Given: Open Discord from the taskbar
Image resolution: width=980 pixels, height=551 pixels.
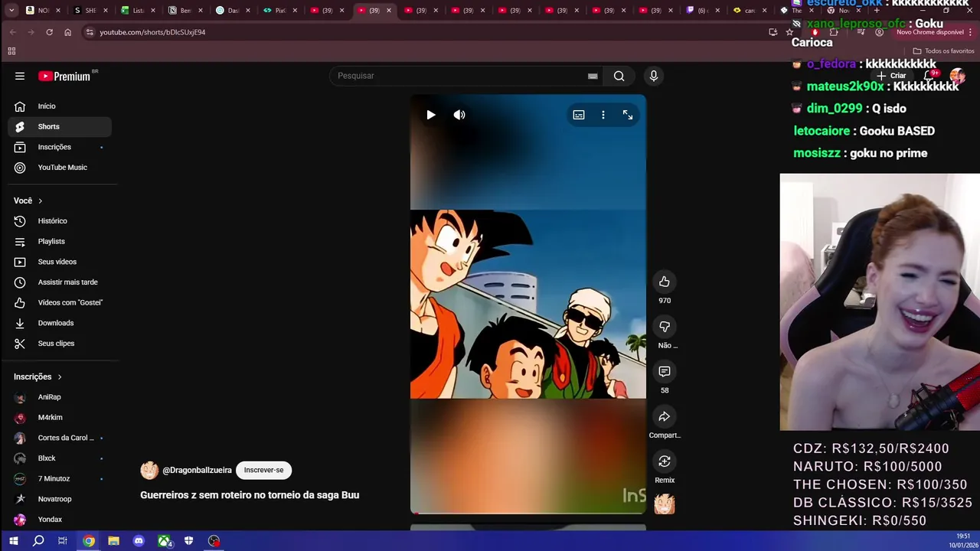Looking at the screenshot, I should [x=139, y=541].
